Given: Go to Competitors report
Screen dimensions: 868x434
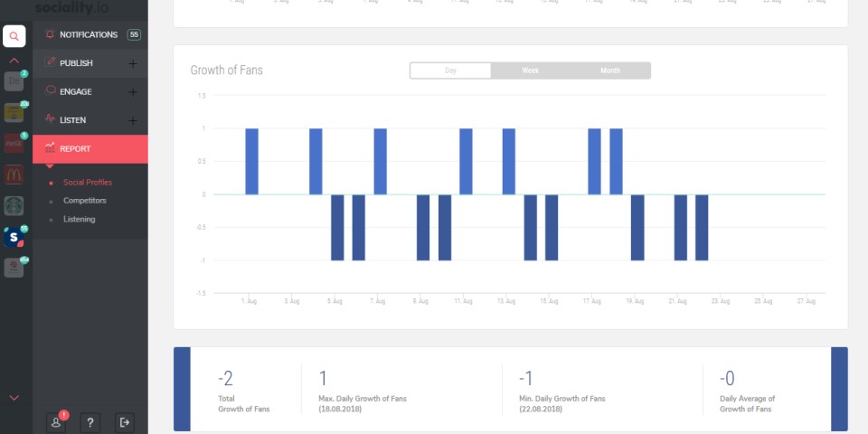Looking at the screenshot, I should coord(84,201).
